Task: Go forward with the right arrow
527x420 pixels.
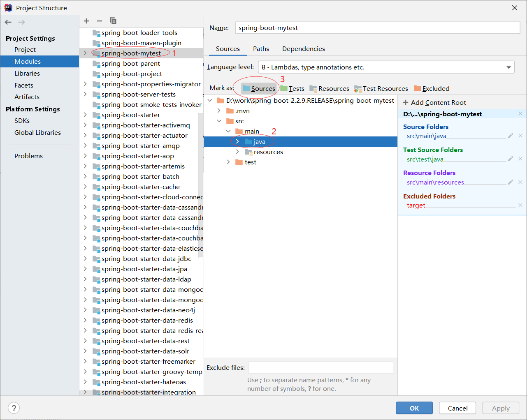Action: [x=21, y=22]
